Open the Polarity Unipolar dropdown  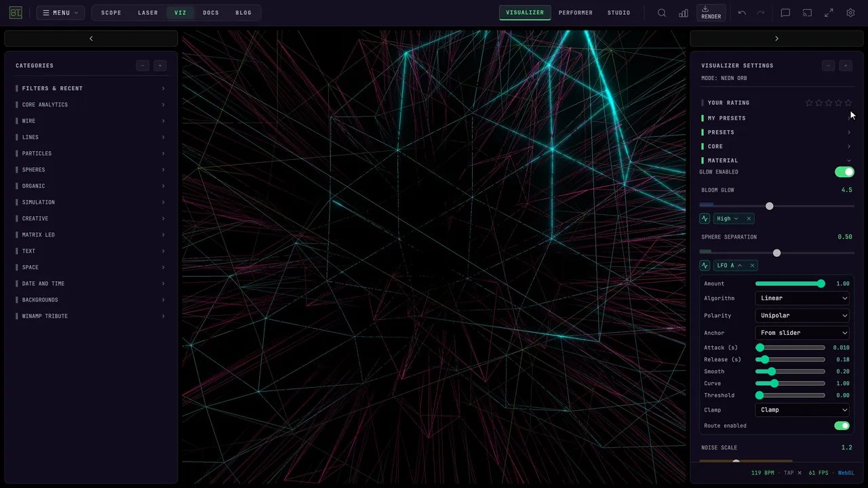pos(803,315)
